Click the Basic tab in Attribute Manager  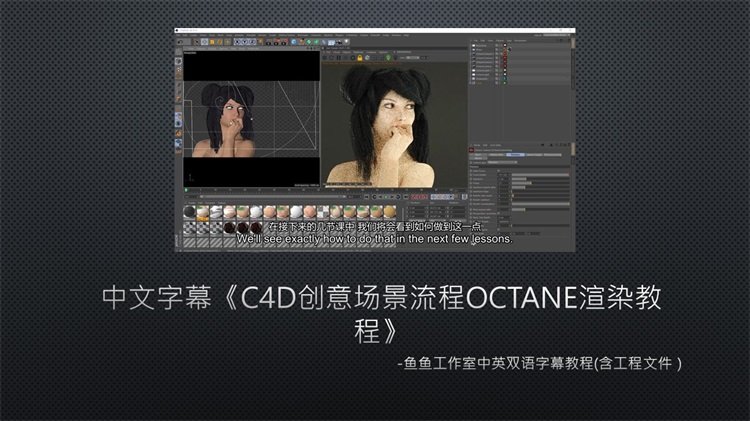(x=478, y=155)
